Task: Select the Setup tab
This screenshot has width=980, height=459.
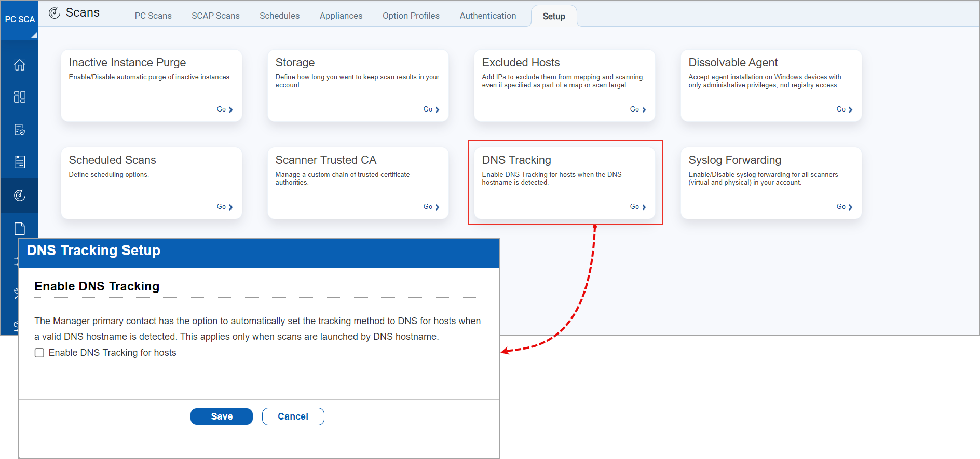Action: click(554, 16)
